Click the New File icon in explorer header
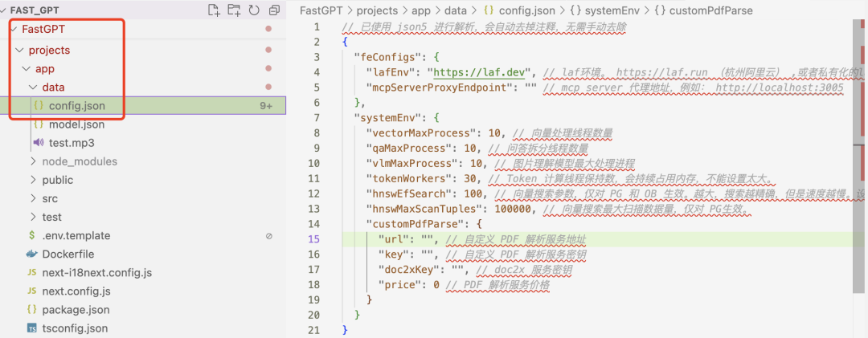The height and width of the screenshot is (338, 868). 214,10
